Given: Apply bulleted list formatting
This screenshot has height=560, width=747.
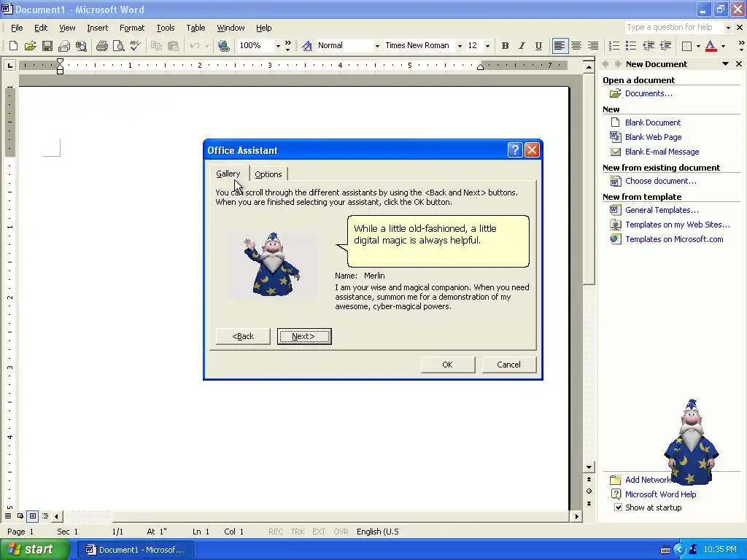Looking at the screenshot, I should click(631, 46).
